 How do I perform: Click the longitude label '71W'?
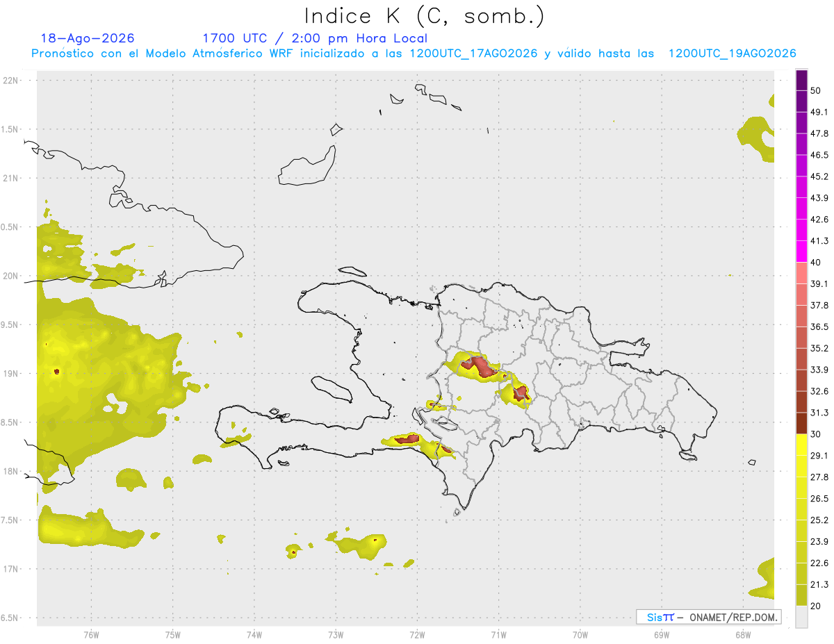click(498, 636)
